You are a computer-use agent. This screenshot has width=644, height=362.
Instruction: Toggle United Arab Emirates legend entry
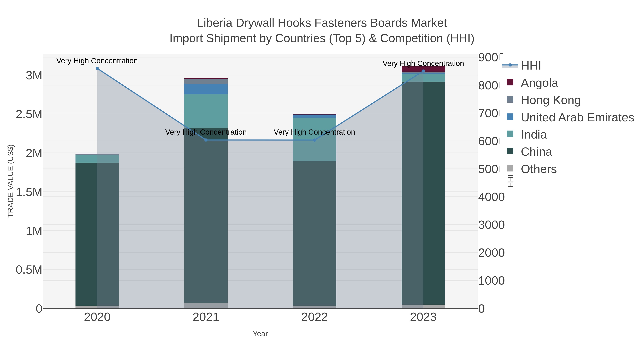pos(570,117)
